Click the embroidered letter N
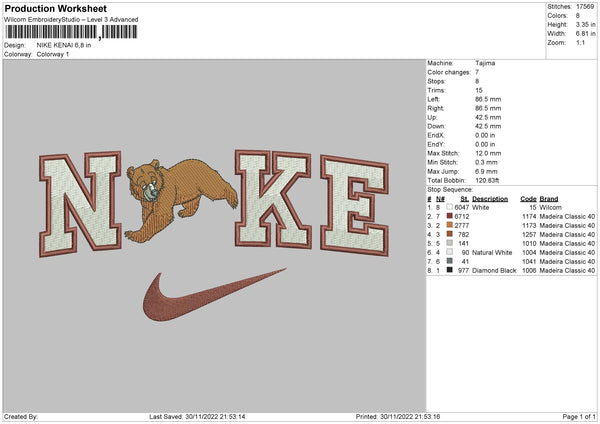 (x=80, y=204)
